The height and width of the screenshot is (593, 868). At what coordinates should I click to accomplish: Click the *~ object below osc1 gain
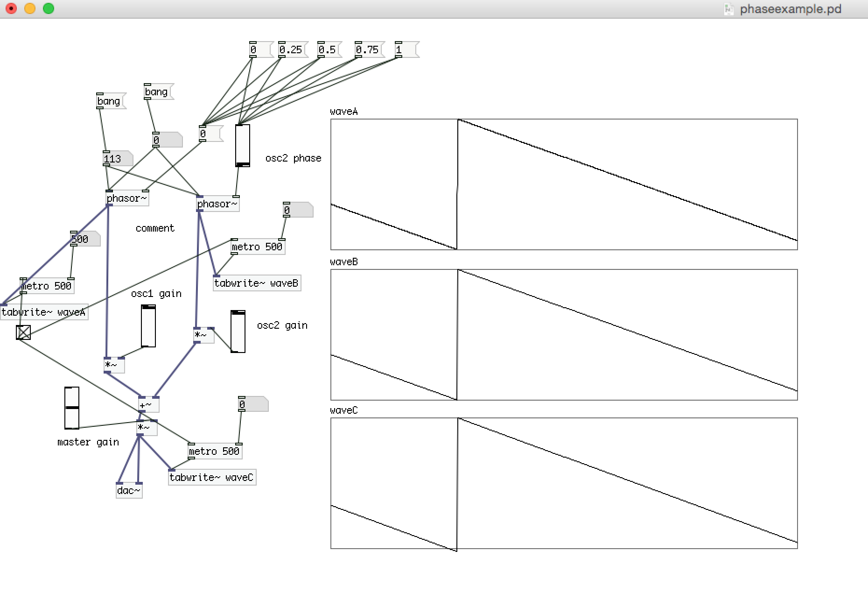(113, 366)
